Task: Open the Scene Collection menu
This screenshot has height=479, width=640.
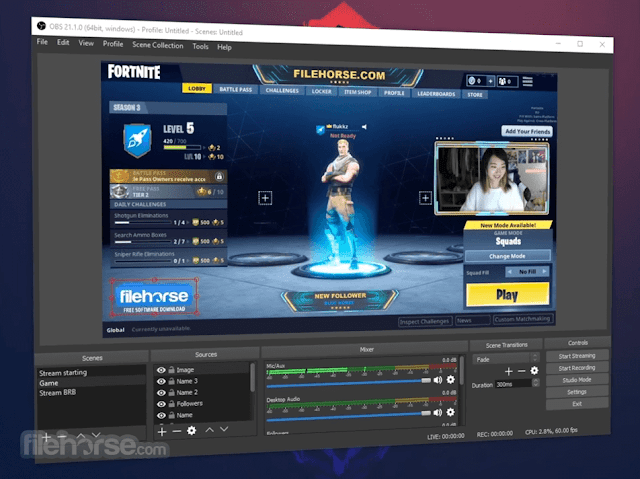Action: tap(158, 45)
